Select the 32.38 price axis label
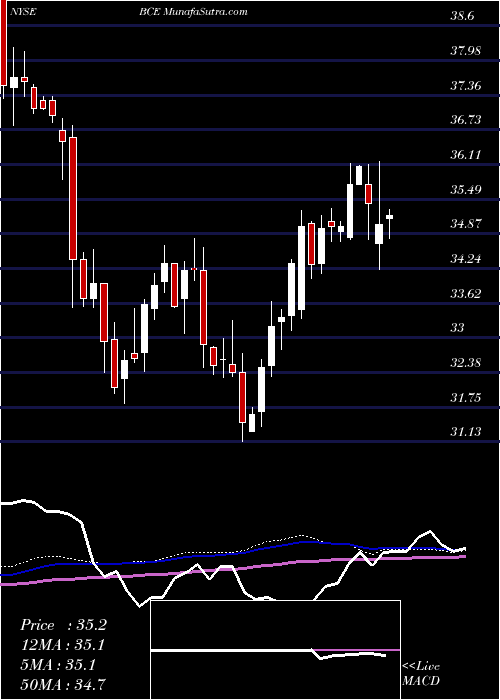Viewport: 500px width, 700px height. click(466, 362)
